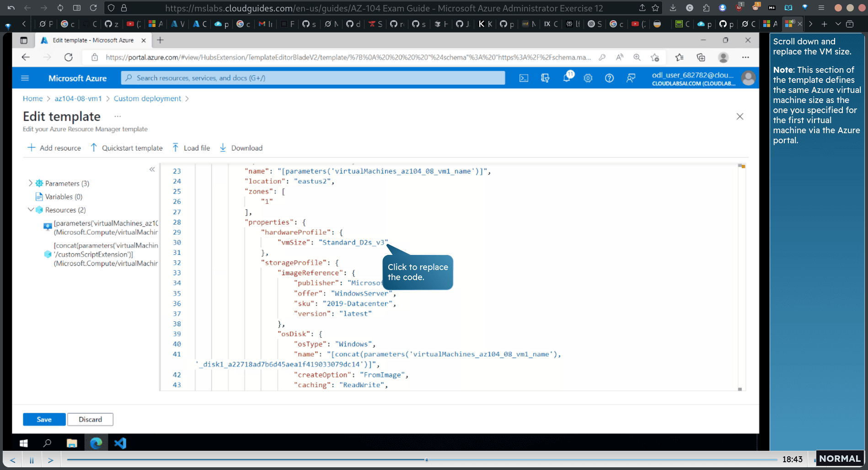Open File Explorer from lab taskbar
868x470 pixels.
[72, 443]
